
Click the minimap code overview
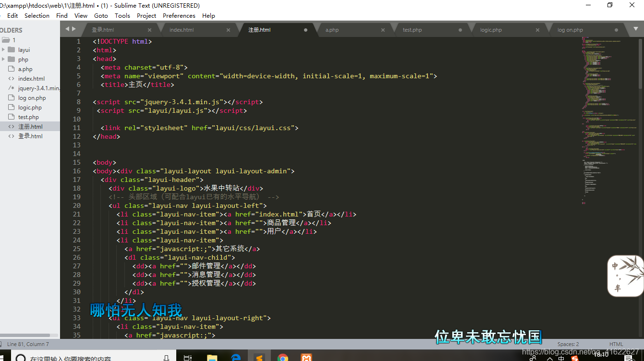point(609,120)
